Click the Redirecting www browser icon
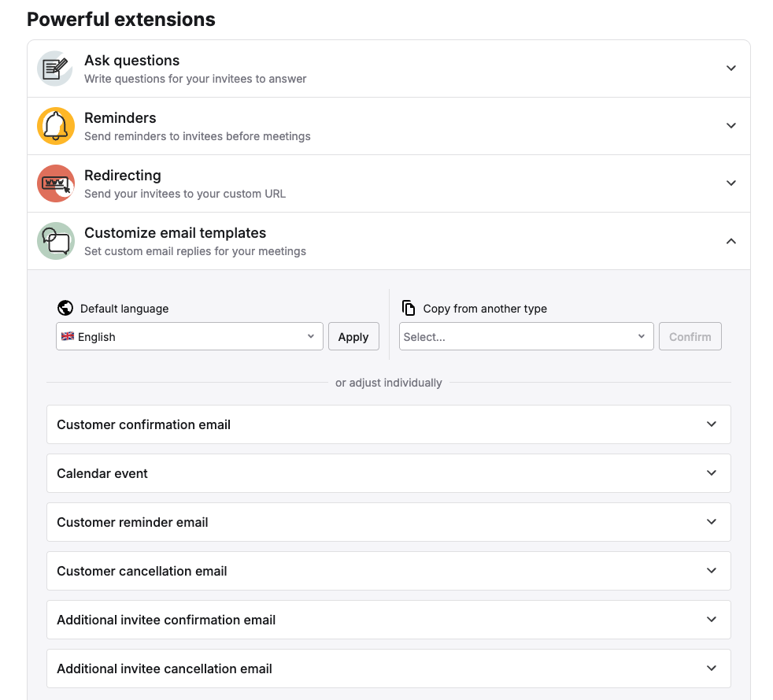This screenshot has width=773, height=700. click(56, 183)
